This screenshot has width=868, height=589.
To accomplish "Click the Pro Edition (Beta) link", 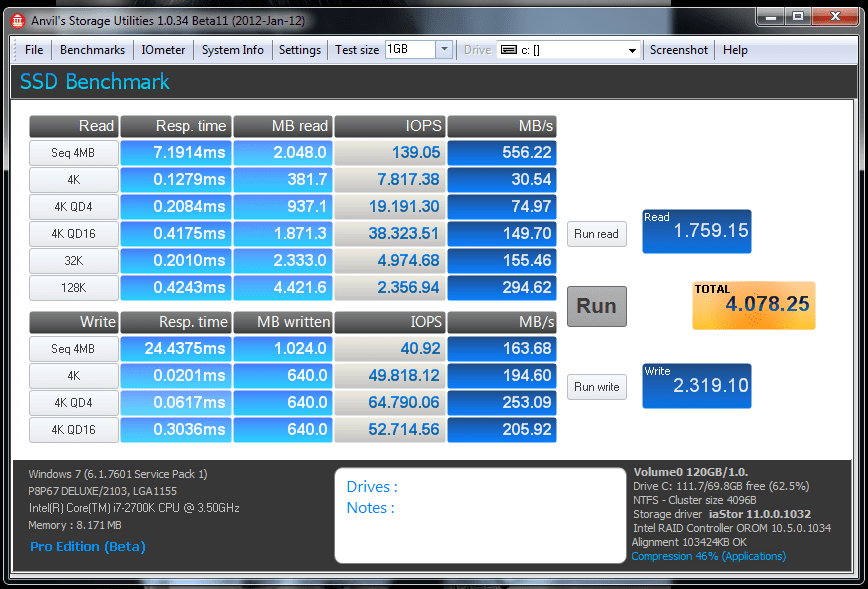I will [x=88, y=547].
